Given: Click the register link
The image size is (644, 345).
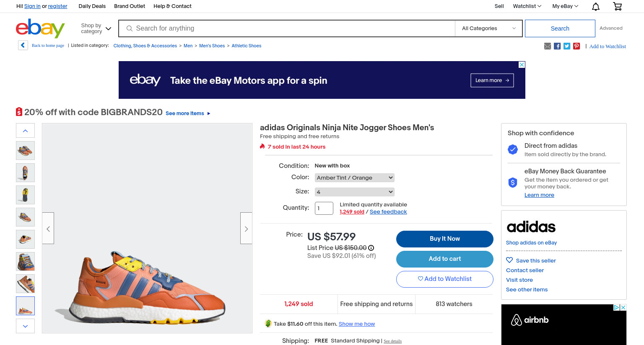Looking at the screenshot, I should click(57, 6).
